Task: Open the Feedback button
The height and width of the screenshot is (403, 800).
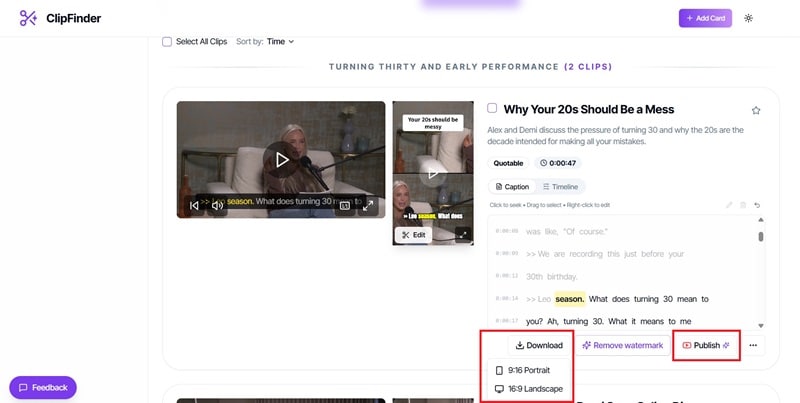Action: click(x=43, y=388)
